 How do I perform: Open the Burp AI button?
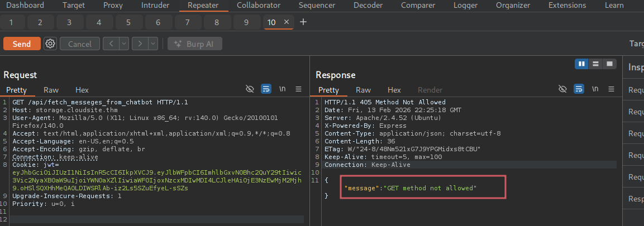195,44
